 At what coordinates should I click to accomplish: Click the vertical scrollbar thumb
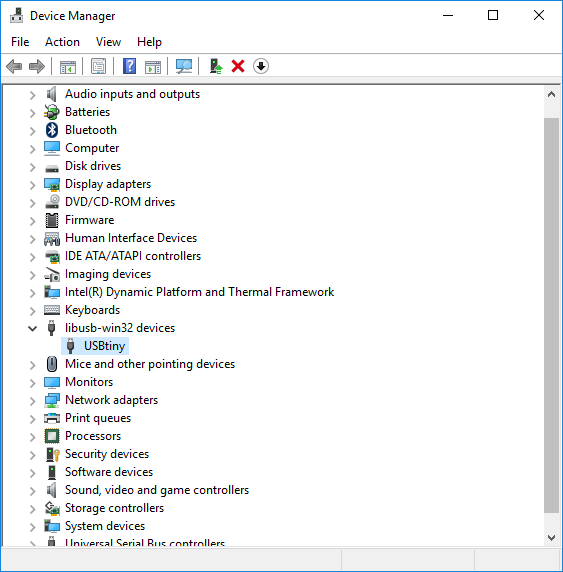tap(551, 315)
